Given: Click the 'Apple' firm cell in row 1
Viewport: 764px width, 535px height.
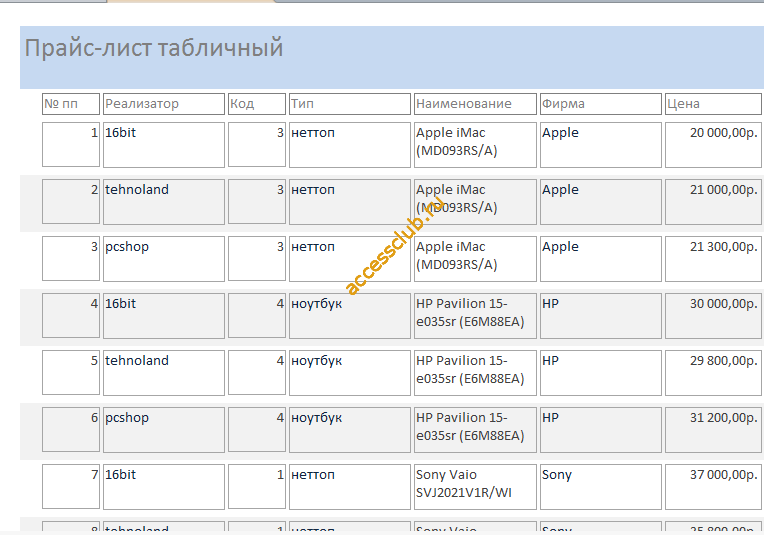Looking at the screenshot, I should [601, 145].
